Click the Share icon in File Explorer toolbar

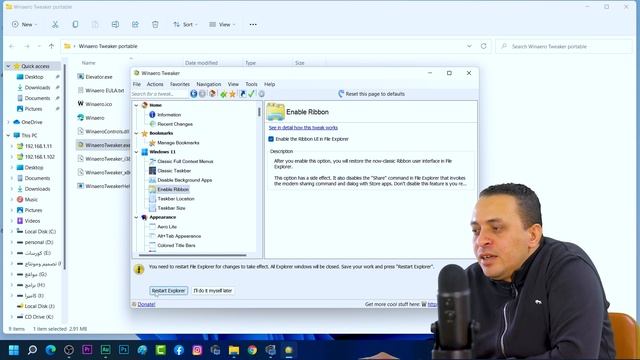135,24
